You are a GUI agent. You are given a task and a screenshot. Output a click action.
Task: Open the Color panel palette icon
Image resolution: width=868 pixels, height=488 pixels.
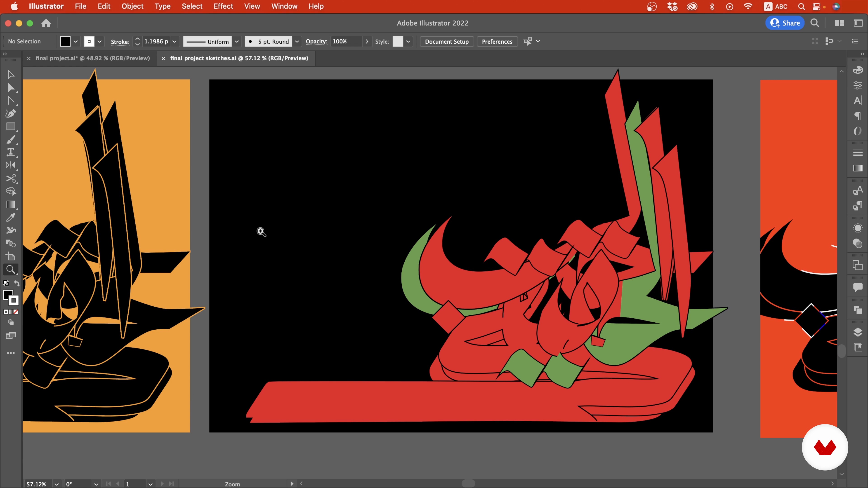coord(858,70)
